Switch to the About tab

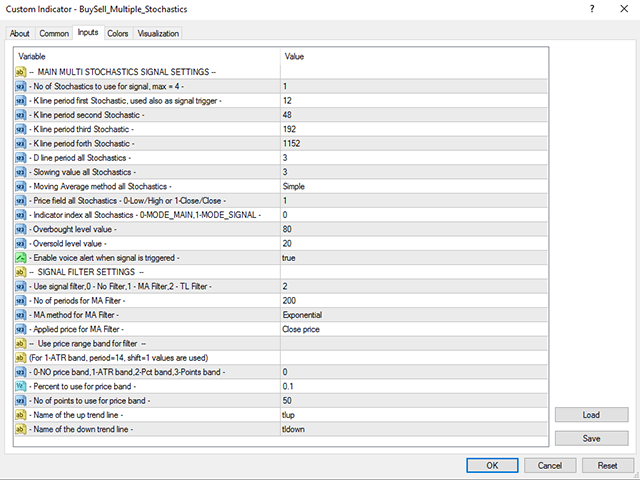tap(20, 33)
